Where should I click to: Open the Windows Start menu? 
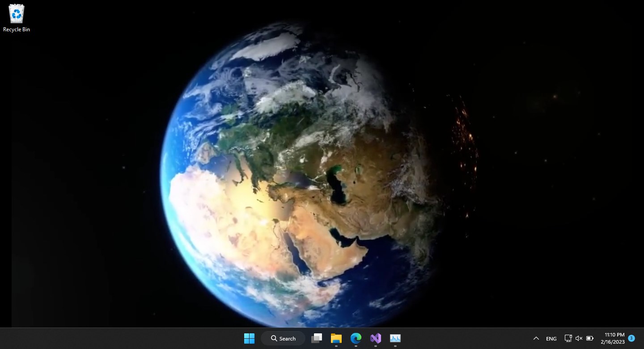pyautogui.click(x=249, y=338)
